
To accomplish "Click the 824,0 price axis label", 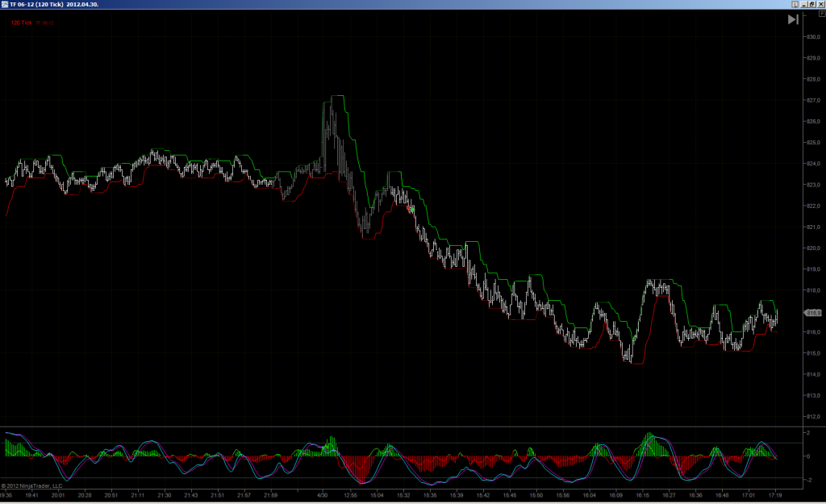I will pyautogui.click(x=813, y=164).
